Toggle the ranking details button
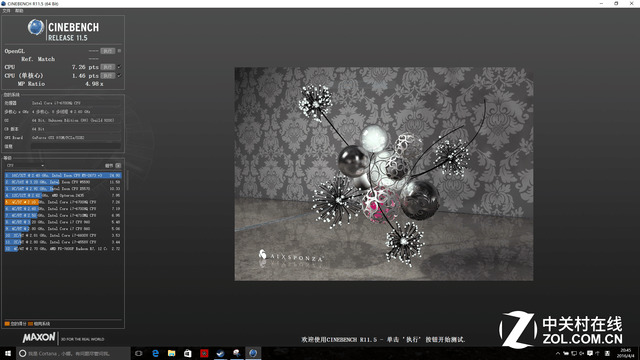 coord(118,166)
